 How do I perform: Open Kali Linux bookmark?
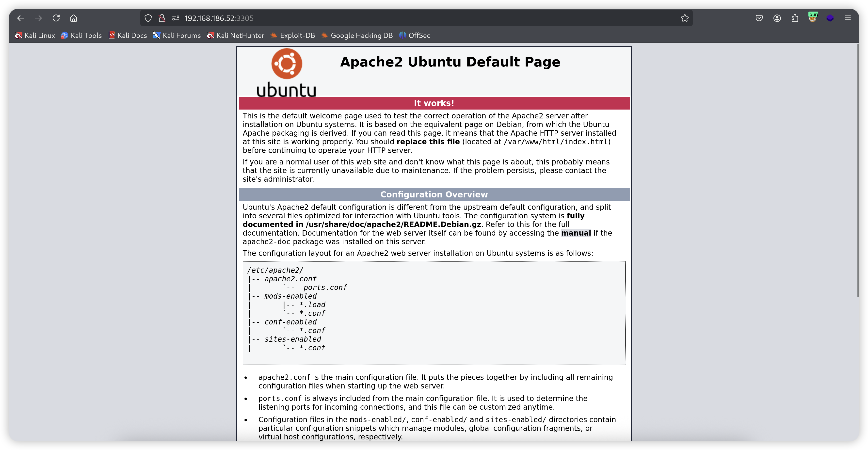(x=35, y=35)
